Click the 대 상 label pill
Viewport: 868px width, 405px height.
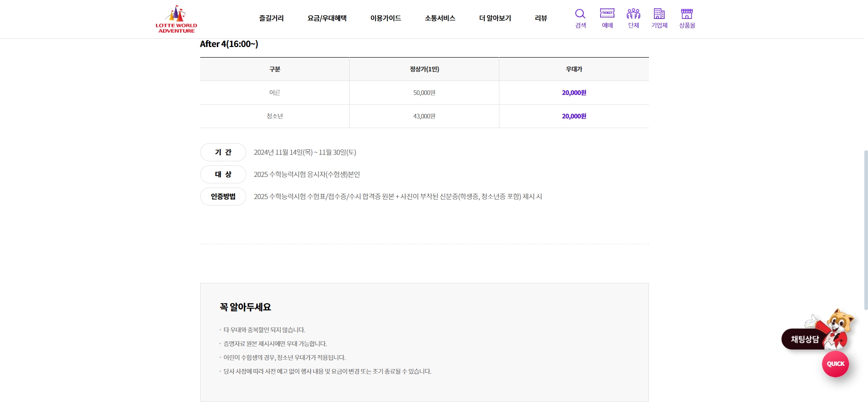(x=223, y=174)
